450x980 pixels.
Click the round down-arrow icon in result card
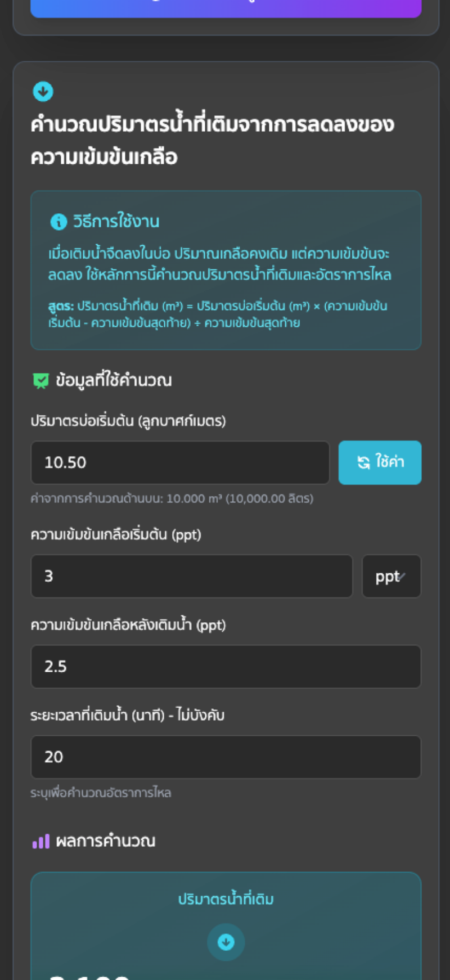(x=226, y=942)
